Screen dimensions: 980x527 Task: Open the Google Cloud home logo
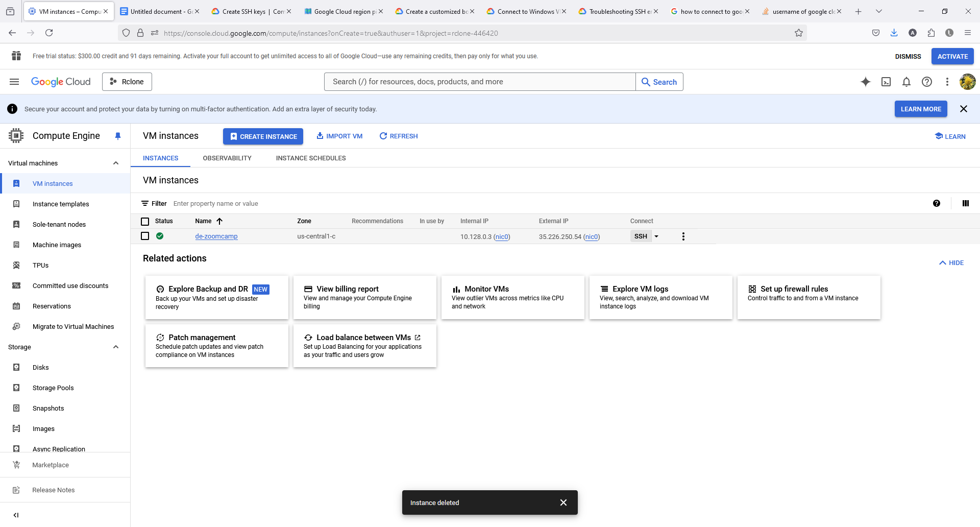[61, 82]
